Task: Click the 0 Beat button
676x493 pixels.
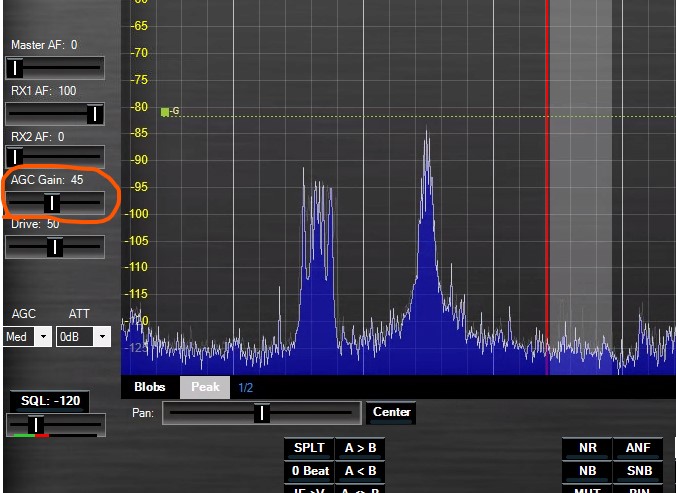Action: [309, 471]
